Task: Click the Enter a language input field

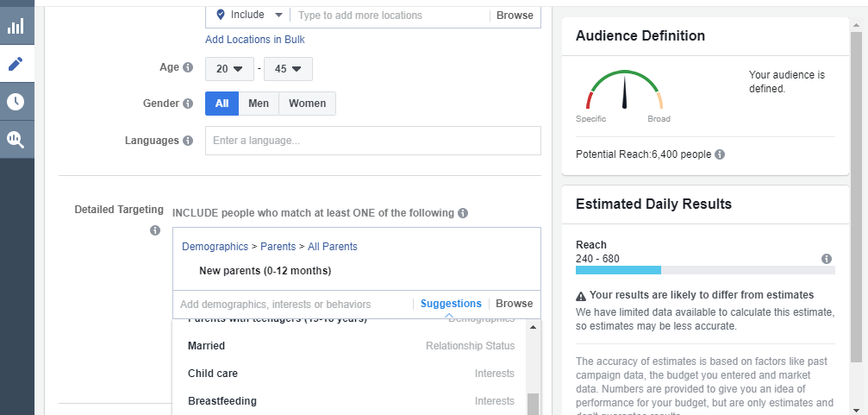Action: point(372,141)
